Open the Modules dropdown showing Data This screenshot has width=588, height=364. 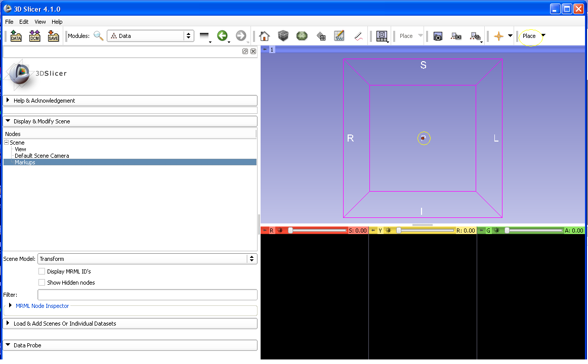[150, 36]
